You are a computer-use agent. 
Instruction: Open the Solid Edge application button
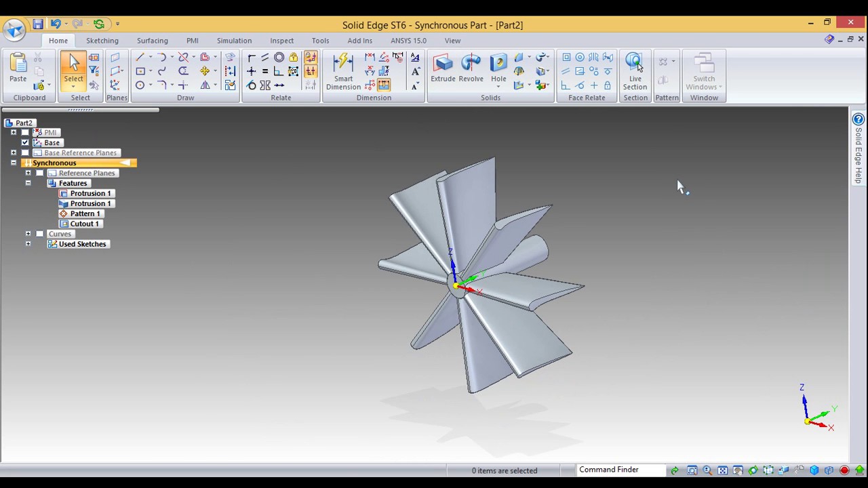(x=14, y=30)
